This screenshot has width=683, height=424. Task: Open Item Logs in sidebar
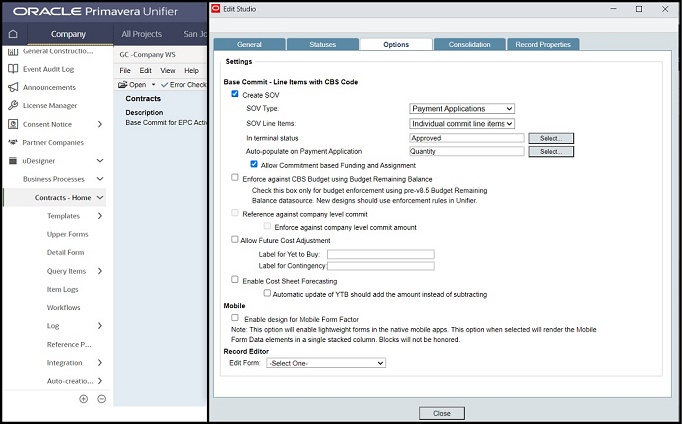62,289
